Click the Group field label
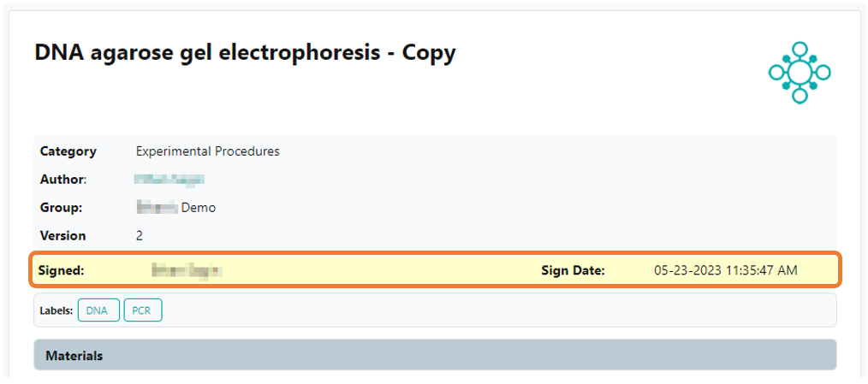 click(61, 207)
